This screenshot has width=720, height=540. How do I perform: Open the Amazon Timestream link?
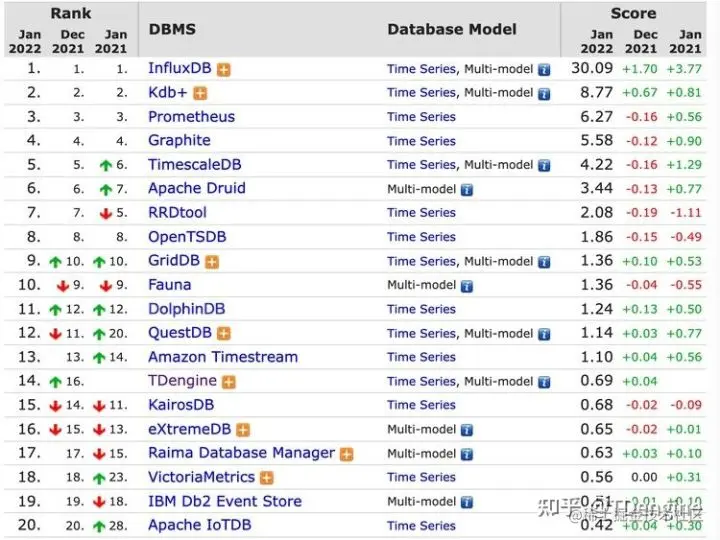[x=222, y=357]
